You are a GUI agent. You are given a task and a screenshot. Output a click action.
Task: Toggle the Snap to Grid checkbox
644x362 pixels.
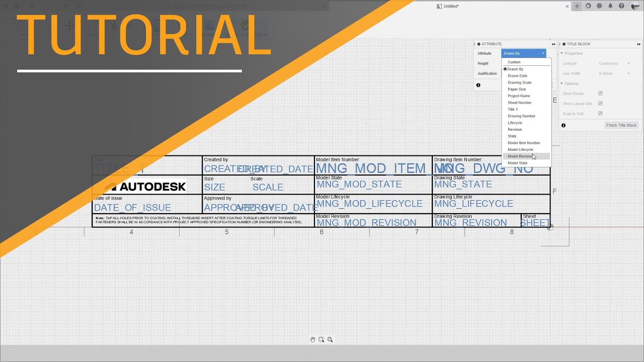[600, 114]
